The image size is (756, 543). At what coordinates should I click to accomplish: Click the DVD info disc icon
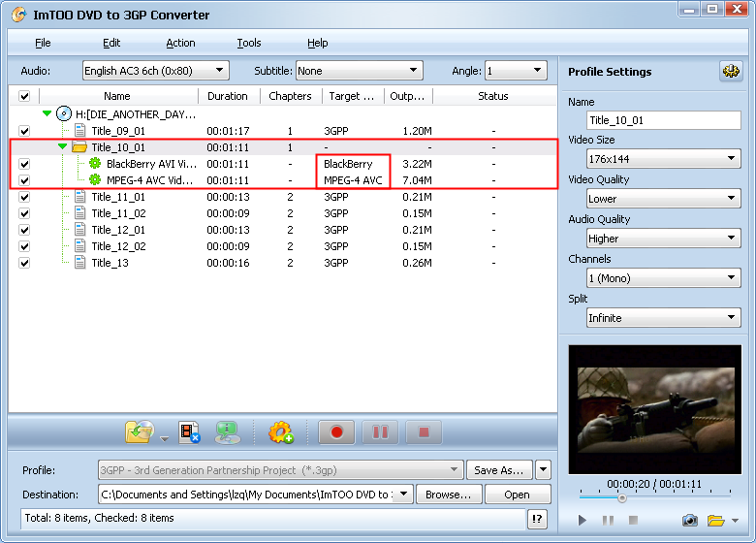(227, 432)
